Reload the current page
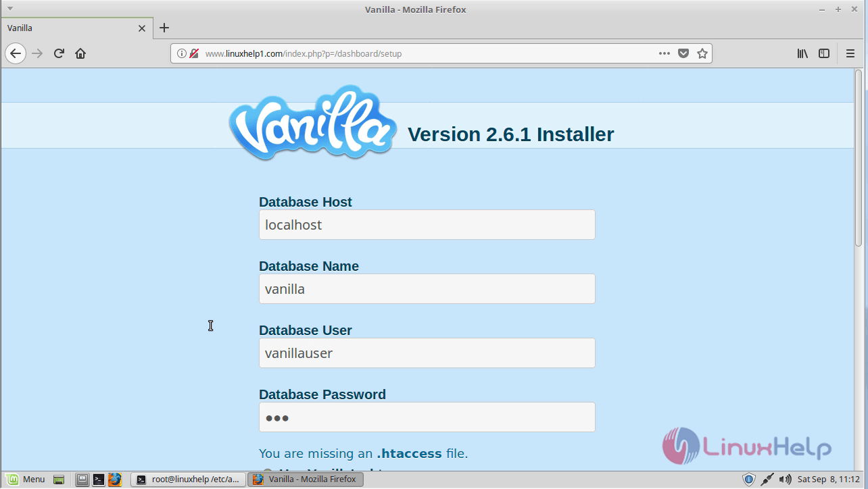The height and width of the screenshot is (489, 868). pos(59,53)
